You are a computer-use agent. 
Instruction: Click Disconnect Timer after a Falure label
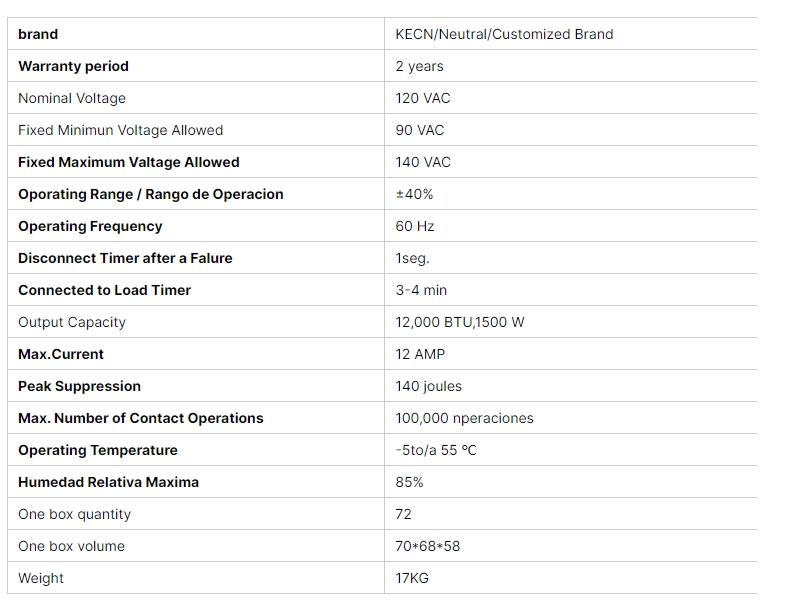(125, 258)
